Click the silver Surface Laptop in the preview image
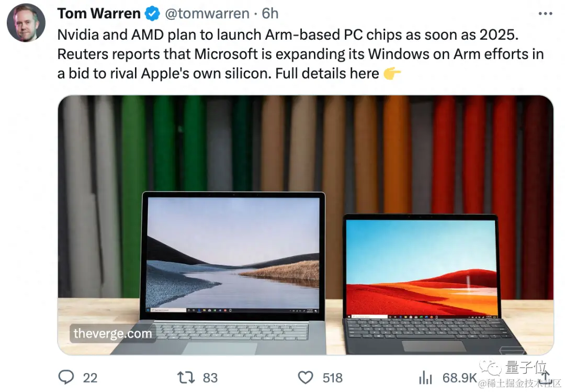 (227, 273)
